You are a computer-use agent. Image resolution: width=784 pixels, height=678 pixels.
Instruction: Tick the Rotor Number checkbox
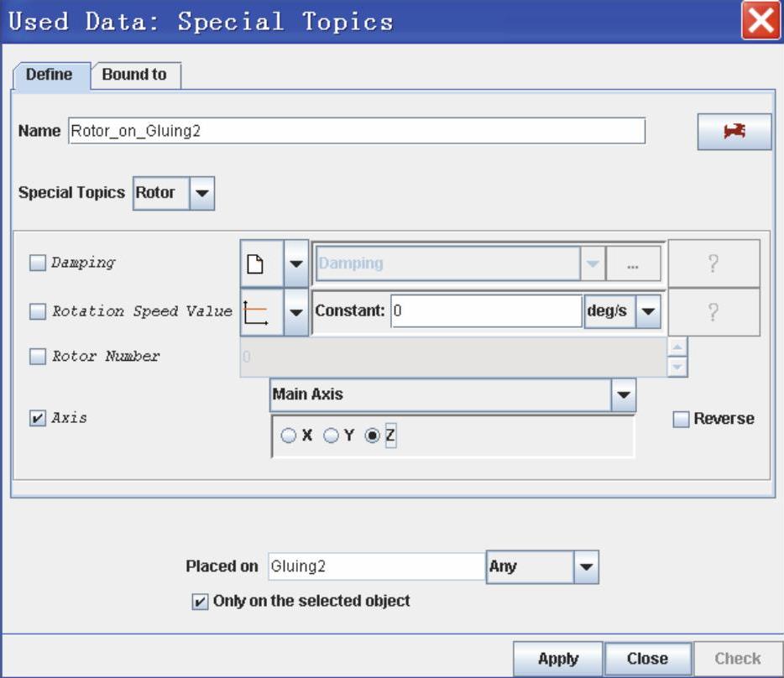point(38,357)
